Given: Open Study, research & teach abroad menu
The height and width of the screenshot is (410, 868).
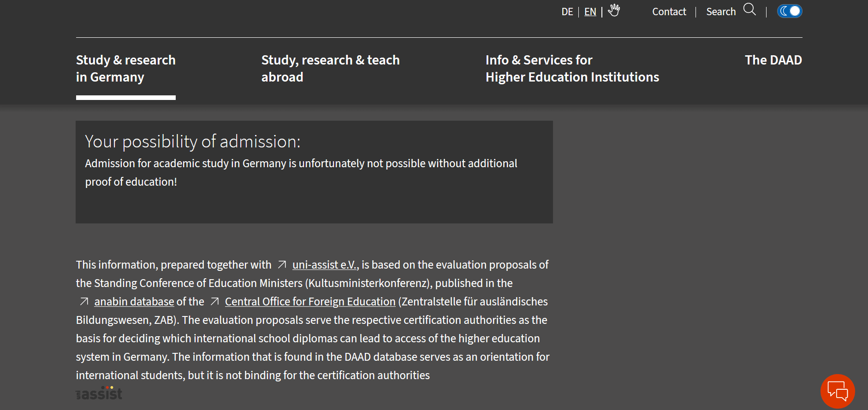Looking at the screenshot, I should click(x=330, y=69).
